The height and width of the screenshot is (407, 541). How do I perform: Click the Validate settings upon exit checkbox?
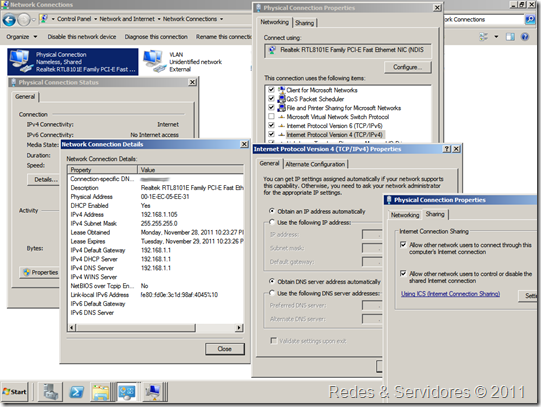pyautogui.click(x=274, y=341)
